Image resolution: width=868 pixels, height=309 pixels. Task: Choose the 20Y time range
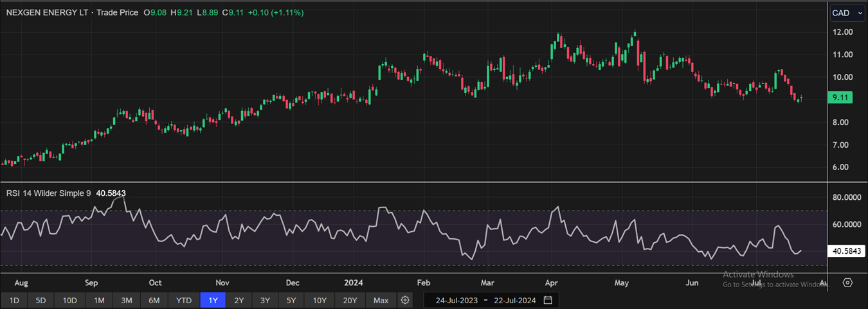(x=350, y=300)
